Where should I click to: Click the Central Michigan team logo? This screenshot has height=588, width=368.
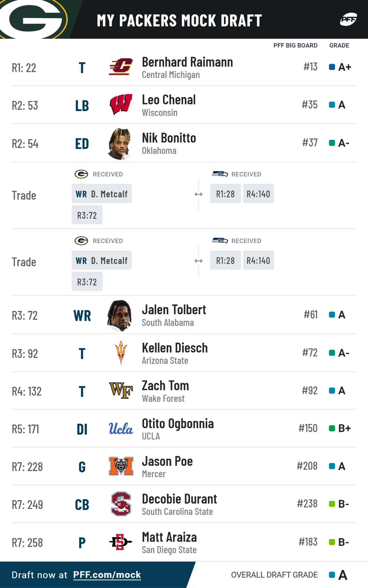[x=121, y=67]
